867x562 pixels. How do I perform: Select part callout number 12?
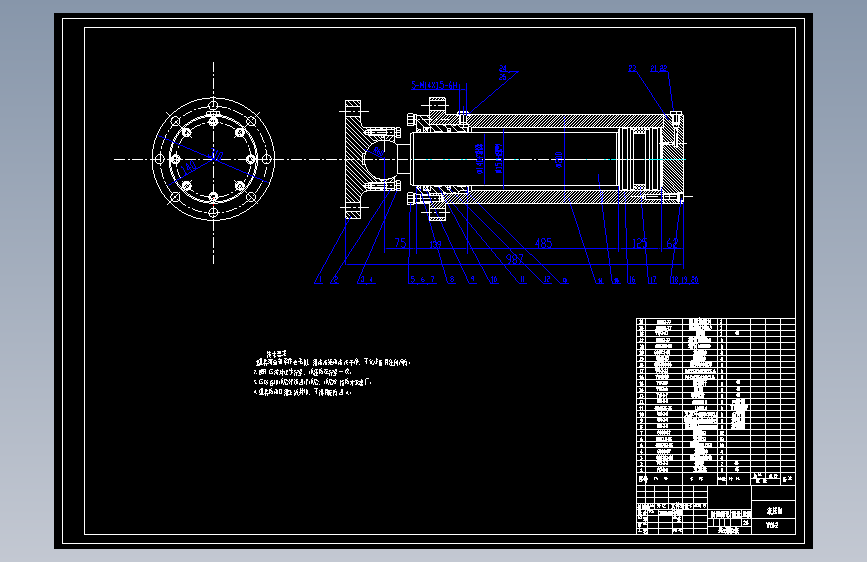pyautogui.click(x=547, y=280)
